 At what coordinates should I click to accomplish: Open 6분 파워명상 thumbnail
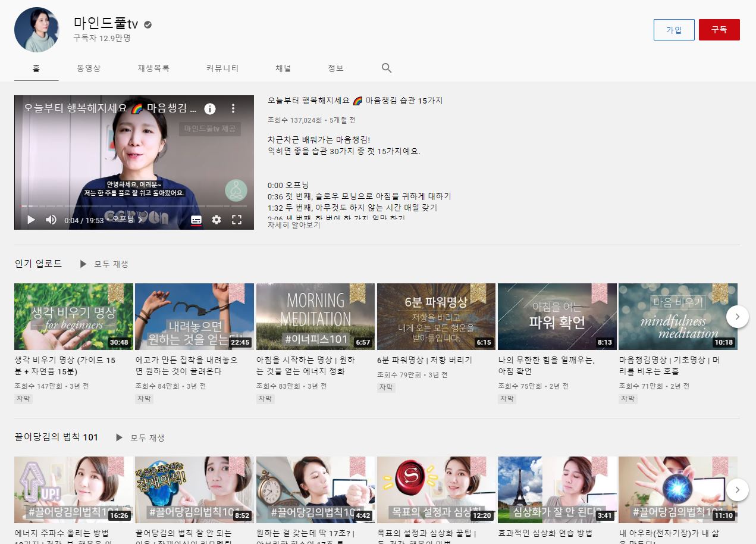click(437, 317)
